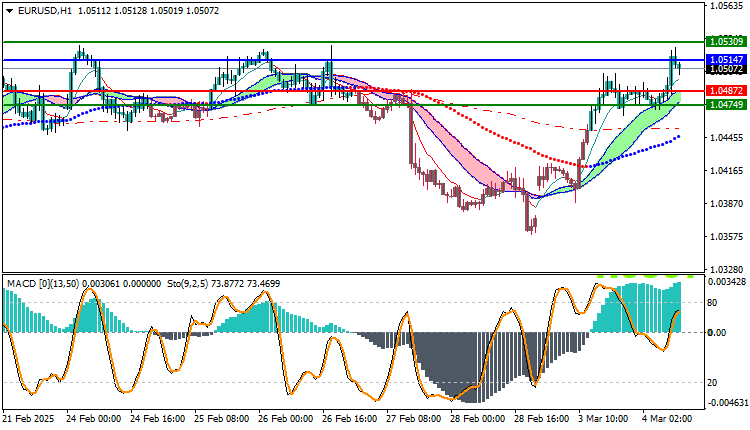Viewport: 750px width, 430px height.
Task: Select the red 1.04872 price level label
Action: pos(726,90)
